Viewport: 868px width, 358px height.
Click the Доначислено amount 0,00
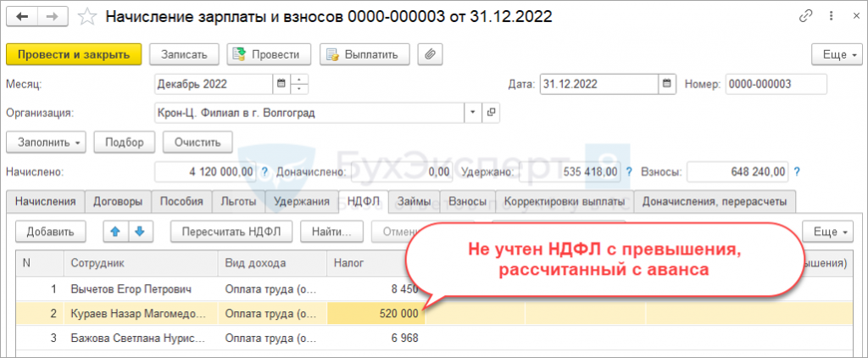click(x=402, y=172)
